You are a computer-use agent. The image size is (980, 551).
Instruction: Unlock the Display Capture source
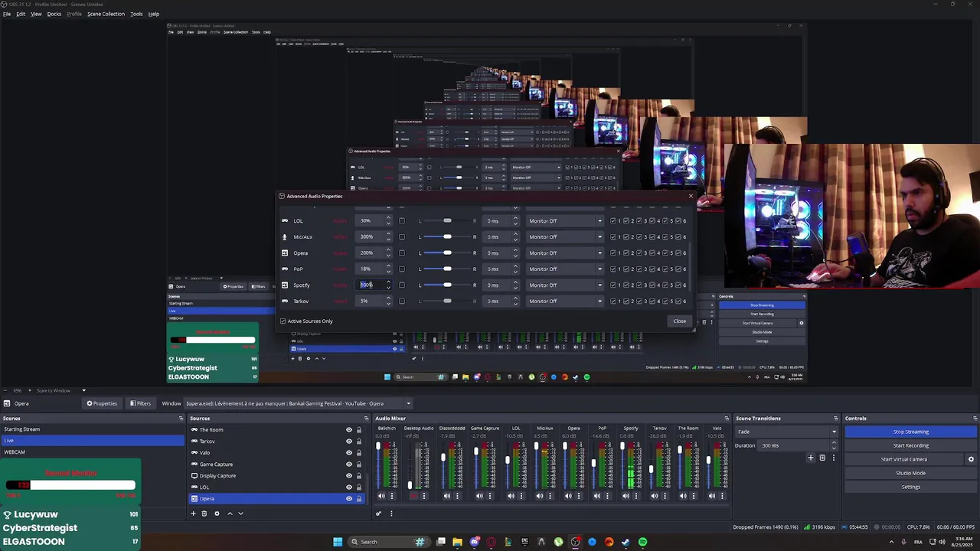pyautogui.click(x=358, y=475)
